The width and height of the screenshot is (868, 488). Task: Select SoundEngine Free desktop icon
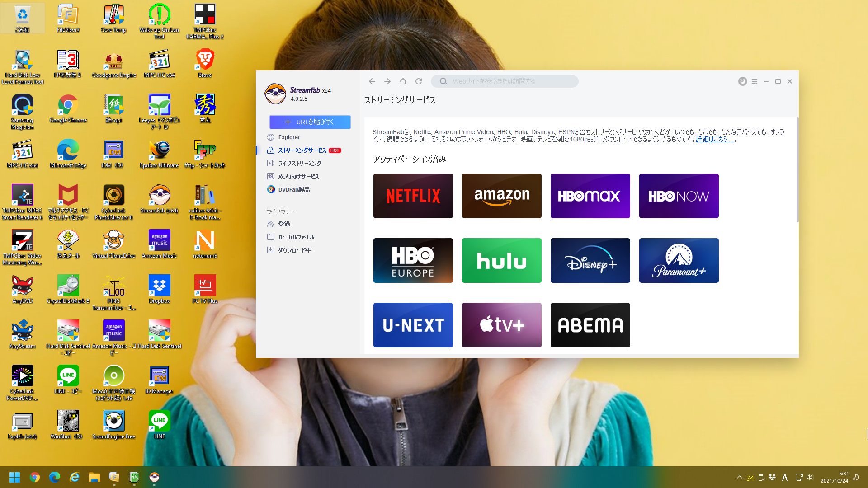113,425
